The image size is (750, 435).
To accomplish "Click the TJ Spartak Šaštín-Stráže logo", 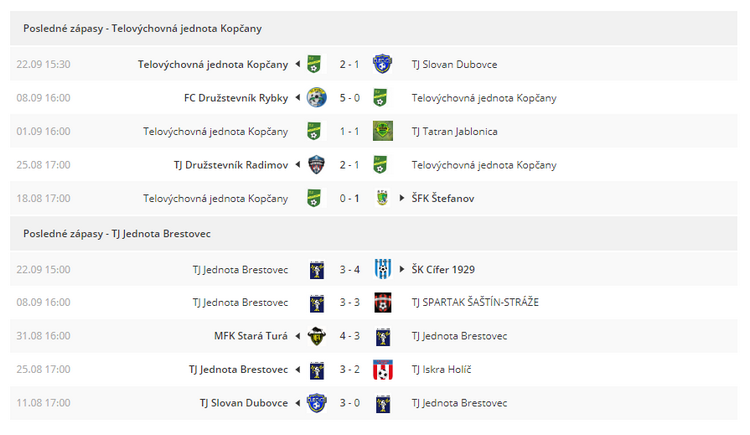I will pos(383,302).
